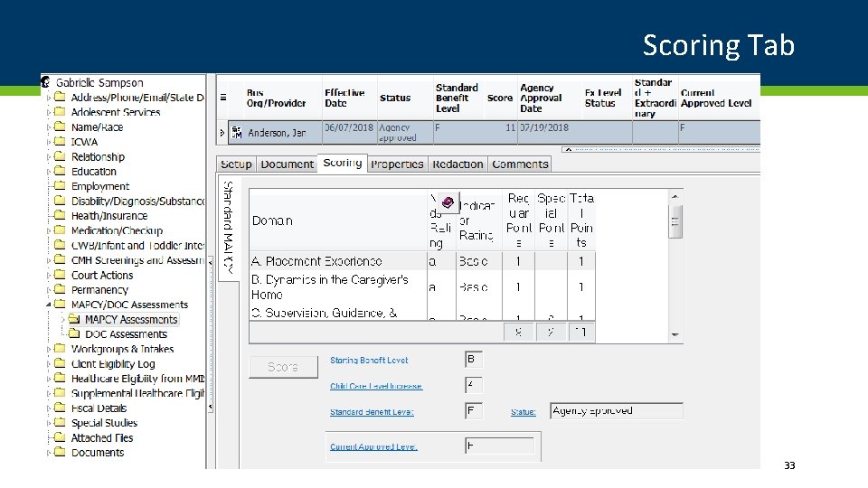Open the Redaction tab

coord(458,164)
